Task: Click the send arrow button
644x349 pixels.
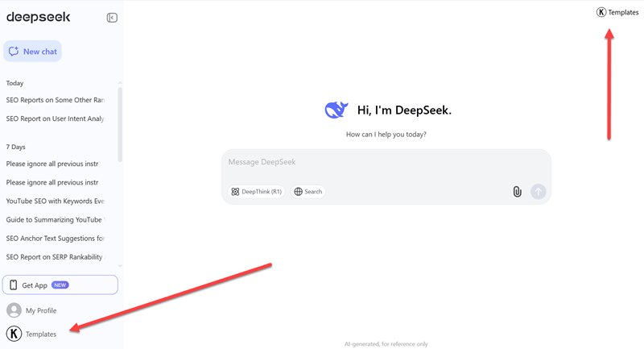Action: tap(538, 192)
